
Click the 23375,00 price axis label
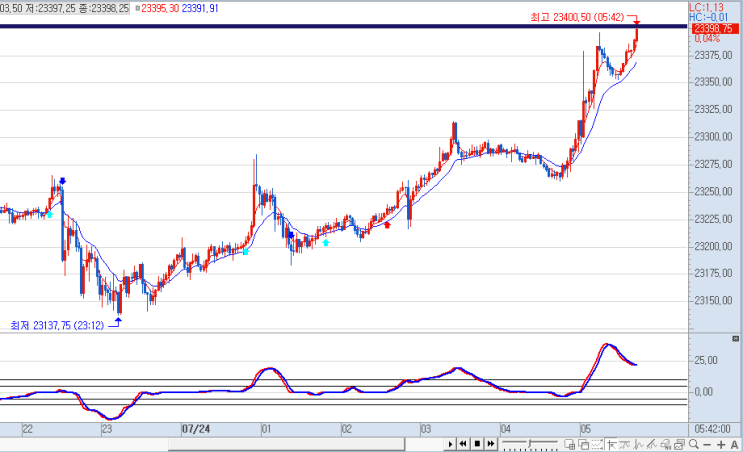[713, 55]
